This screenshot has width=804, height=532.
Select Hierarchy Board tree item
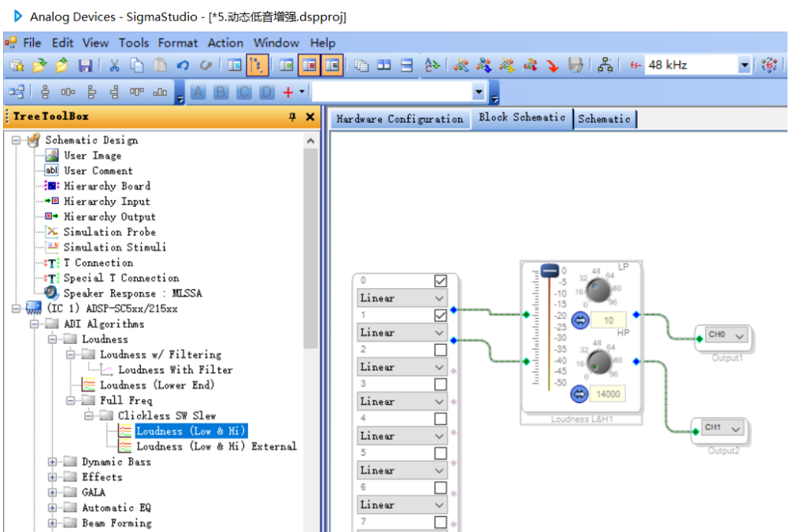pyautogui.click(x=107, y=186)
